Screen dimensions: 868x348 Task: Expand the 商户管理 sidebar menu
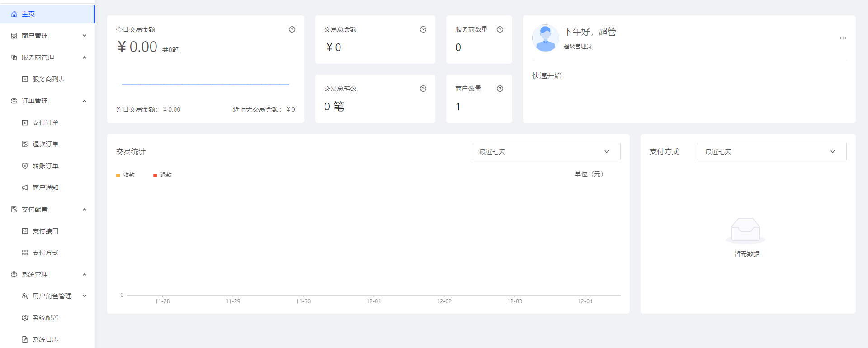pyautogui.click(x=47, y=36)
